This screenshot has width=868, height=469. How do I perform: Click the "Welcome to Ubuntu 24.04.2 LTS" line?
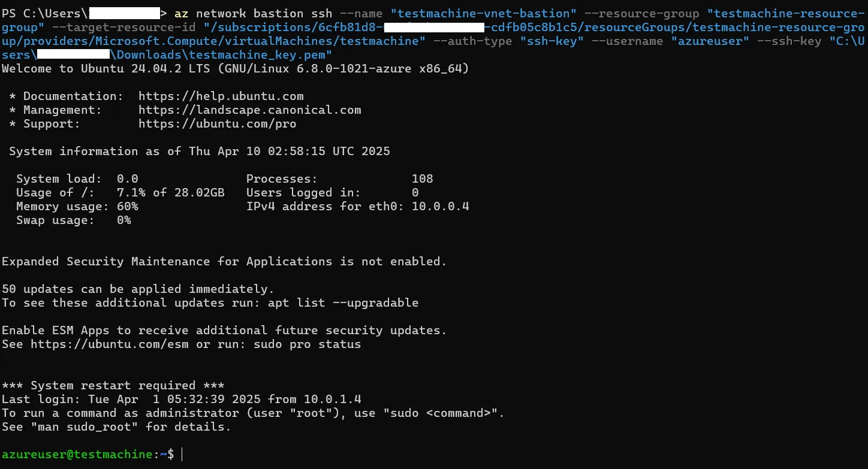(x=235, y=69)
